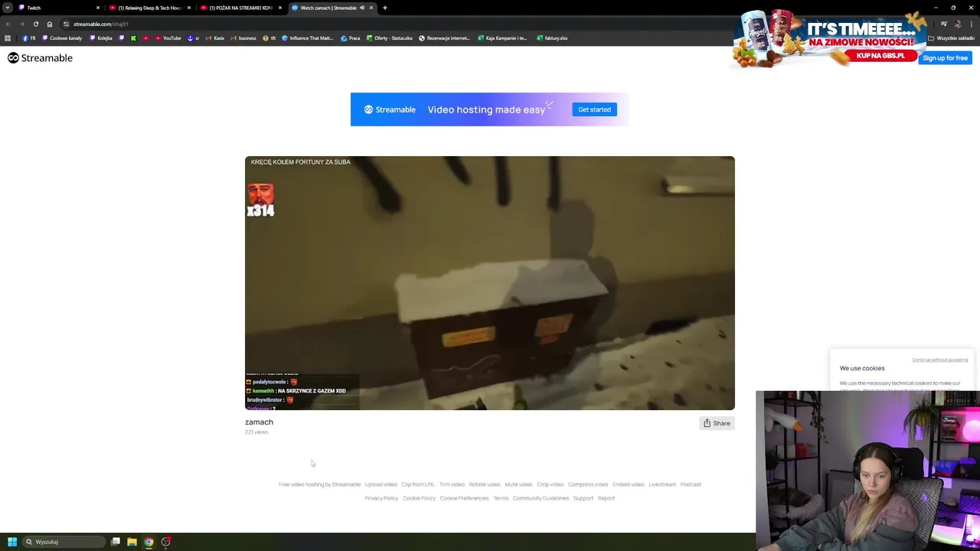The height and width of the screenshot is (551, 980).
Task: Open the Kaja Kampanie bookmark
Action: coord(502,38)
